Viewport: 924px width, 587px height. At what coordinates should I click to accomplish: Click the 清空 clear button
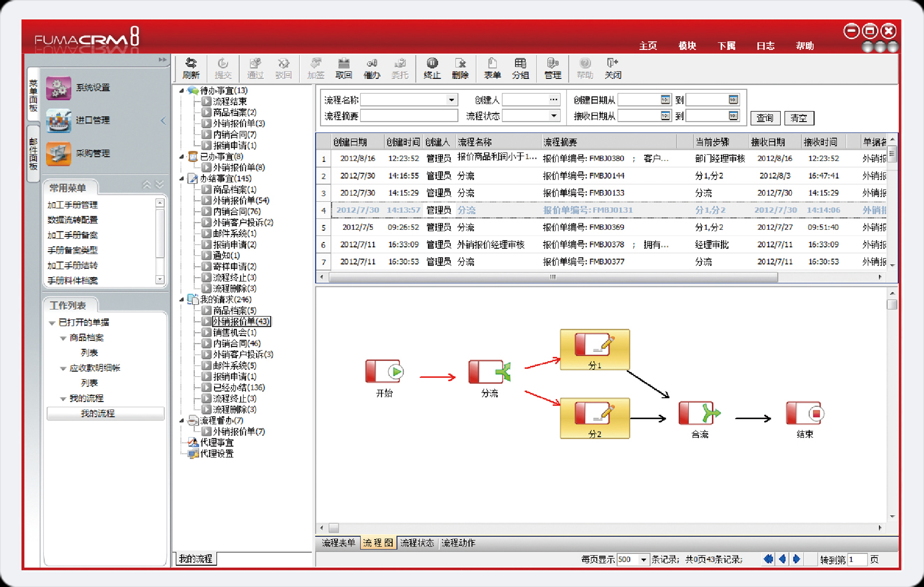coord(799,118)
